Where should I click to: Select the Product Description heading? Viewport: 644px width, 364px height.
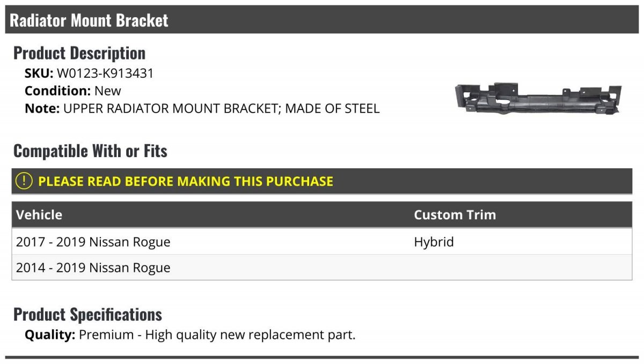point(79,53)
